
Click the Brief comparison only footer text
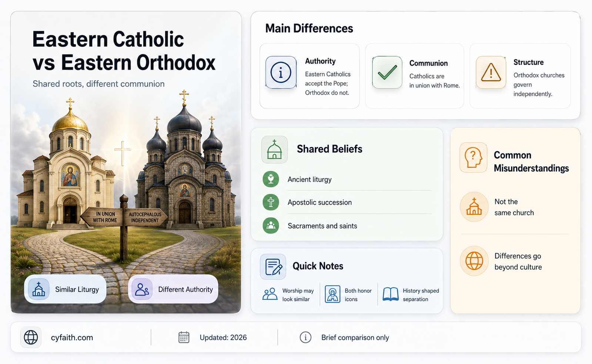tap(355, 337)
